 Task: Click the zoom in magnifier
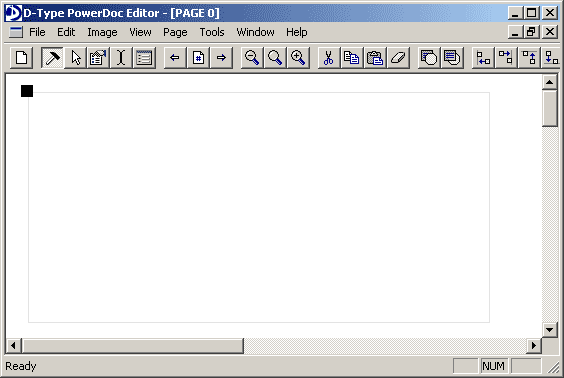pos(298,58)
